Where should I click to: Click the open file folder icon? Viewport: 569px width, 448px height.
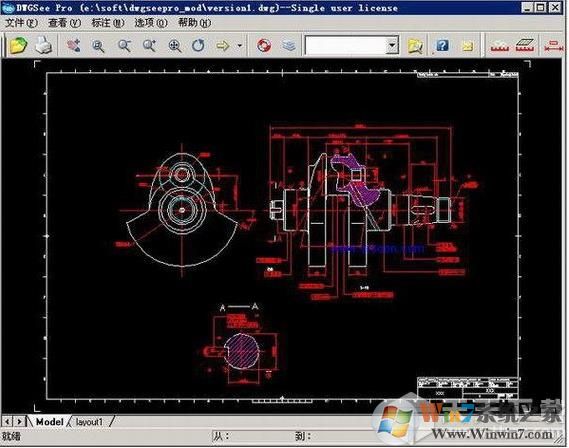pyautogui.click(x=18, y=46)
